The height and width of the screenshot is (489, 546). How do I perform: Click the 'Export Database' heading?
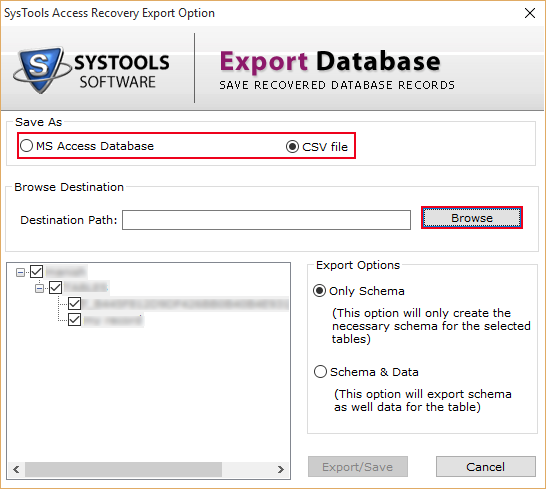pyautogui.click(x=330, y=61)
